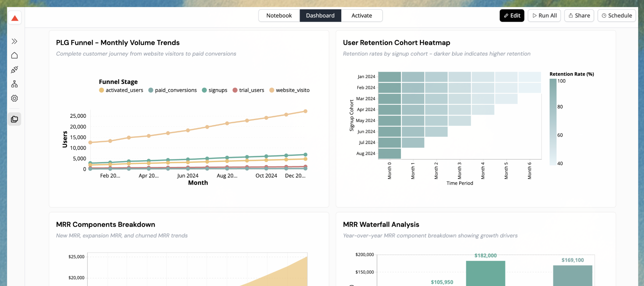
Task: Click the heatmap retention subtitle text
Action: click(x=437, y=54)
